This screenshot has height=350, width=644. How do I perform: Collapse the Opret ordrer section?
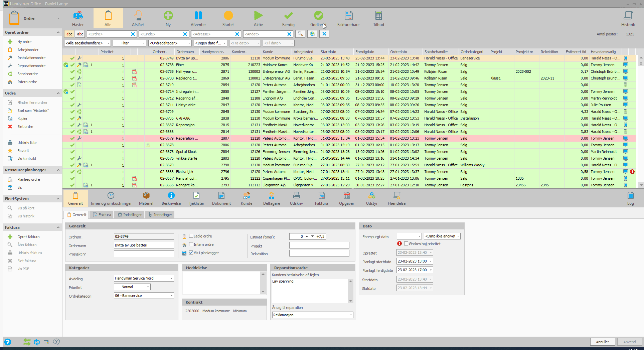click(x=58, y=32)
